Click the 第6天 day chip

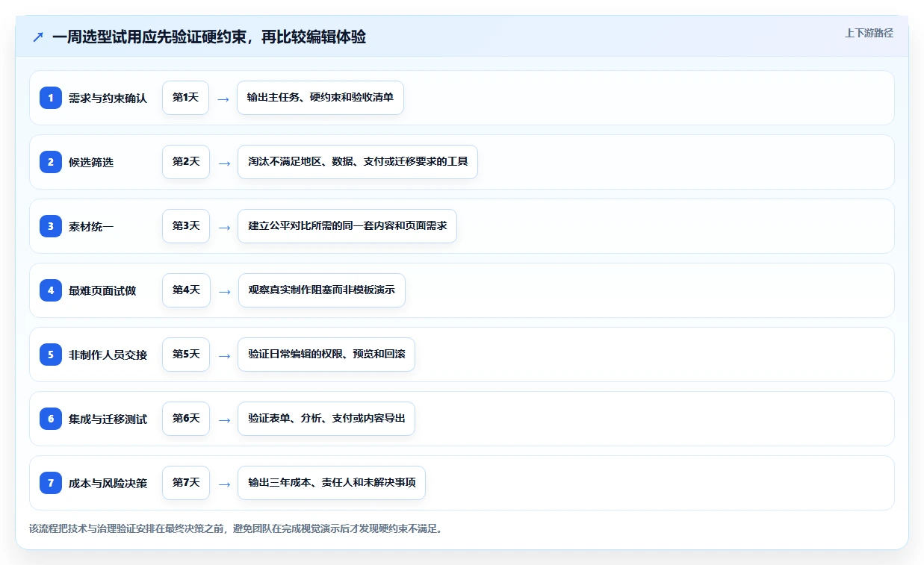pyautogui.click(x=186, y=419)
